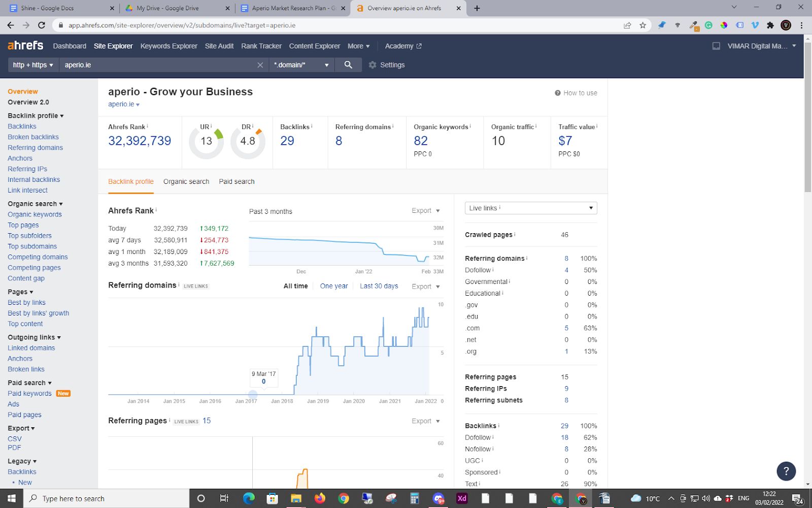
Task: Open Export menu for Referring pages chart
Action: [x=426, y=421]
